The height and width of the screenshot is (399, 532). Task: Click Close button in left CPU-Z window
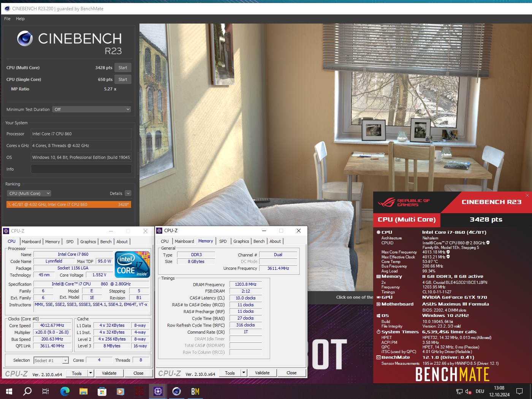pos(138,373)
